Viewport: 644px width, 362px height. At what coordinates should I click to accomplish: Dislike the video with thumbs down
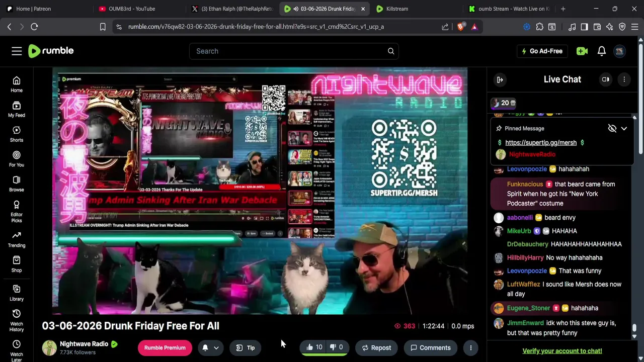(336, 347)
